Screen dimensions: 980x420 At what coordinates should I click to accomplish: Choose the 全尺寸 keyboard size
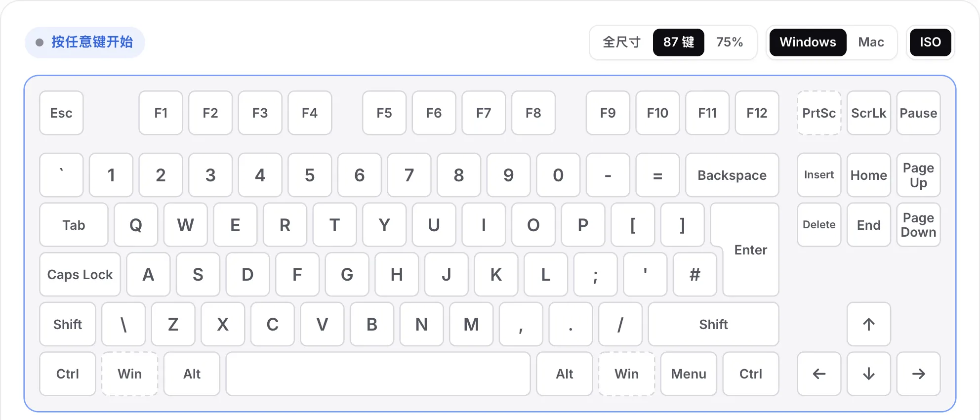point(621,42)
